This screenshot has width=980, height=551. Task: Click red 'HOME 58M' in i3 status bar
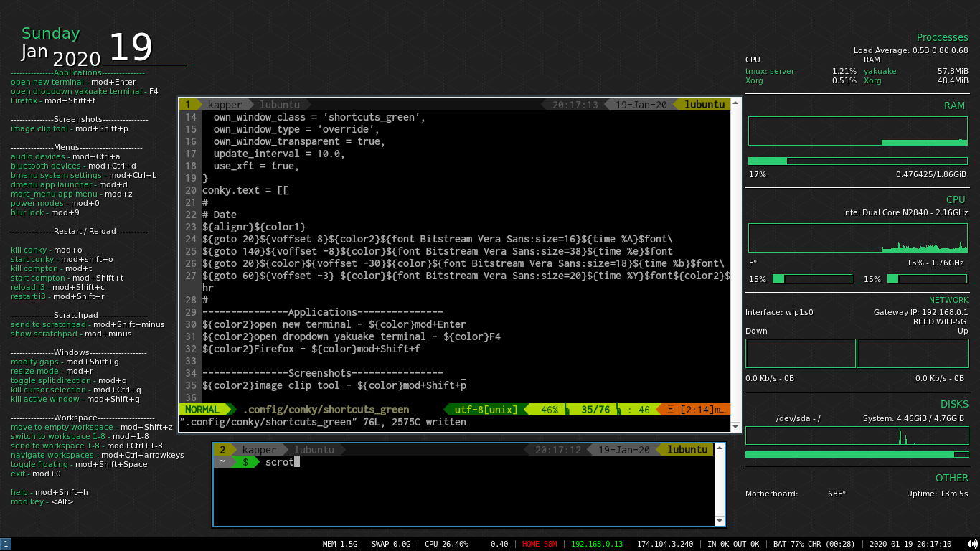(540, 545)
